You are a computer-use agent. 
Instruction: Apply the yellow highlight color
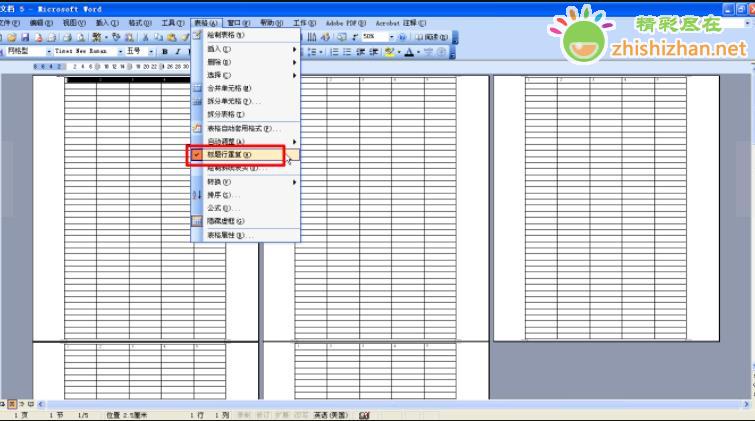[389, 52]
